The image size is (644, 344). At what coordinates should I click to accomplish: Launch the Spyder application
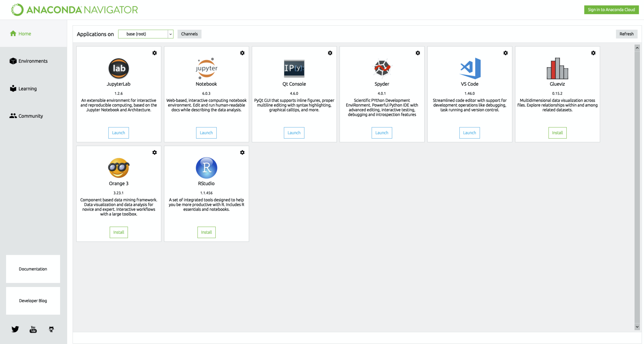(382, 133)
